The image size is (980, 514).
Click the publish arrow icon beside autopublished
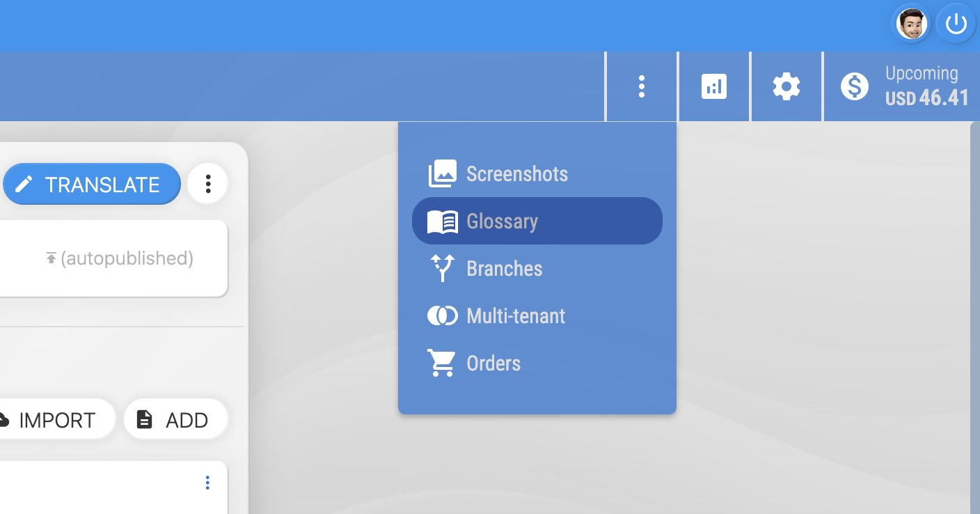[51, 258]
